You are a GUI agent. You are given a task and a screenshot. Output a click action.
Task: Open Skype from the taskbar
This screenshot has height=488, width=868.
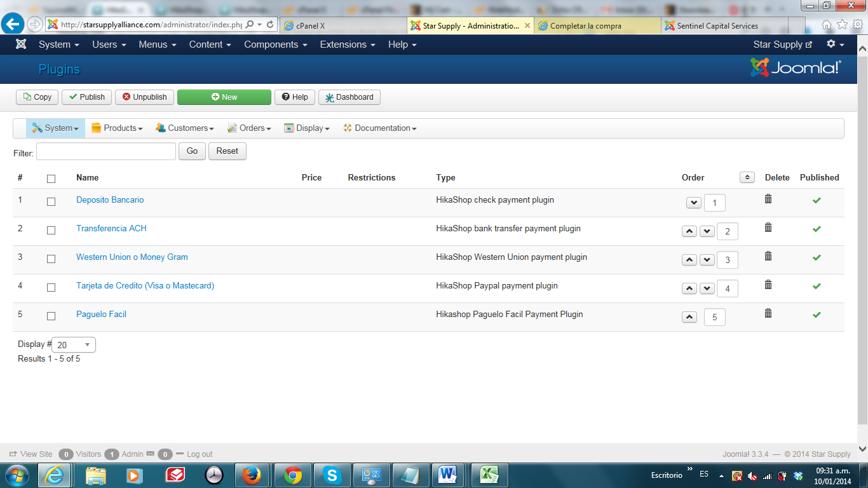(332, 475)
